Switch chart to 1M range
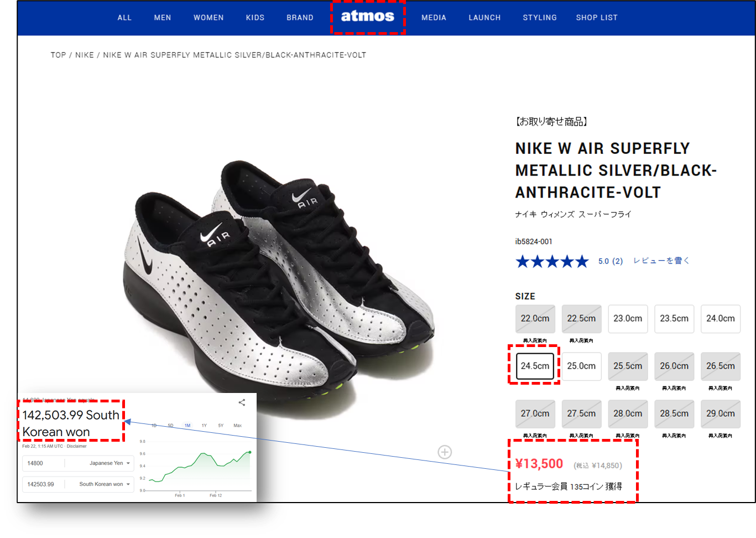Screen dimensions: 756x538 [187, 426]
